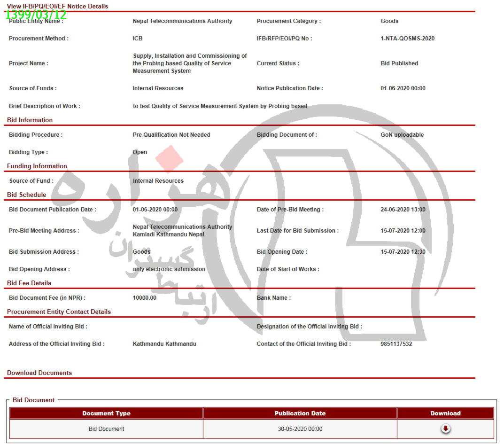This screenshot has height=445, width=504.
Task: Click the last submission date 15-07-2020 12:00
Action: pos(403,231)
